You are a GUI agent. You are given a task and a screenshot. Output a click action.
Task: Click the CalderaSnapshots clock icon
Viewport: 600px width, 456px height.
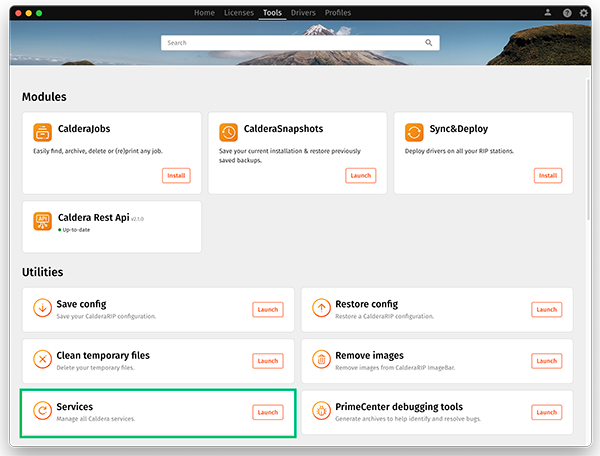[x=228, y=132]
